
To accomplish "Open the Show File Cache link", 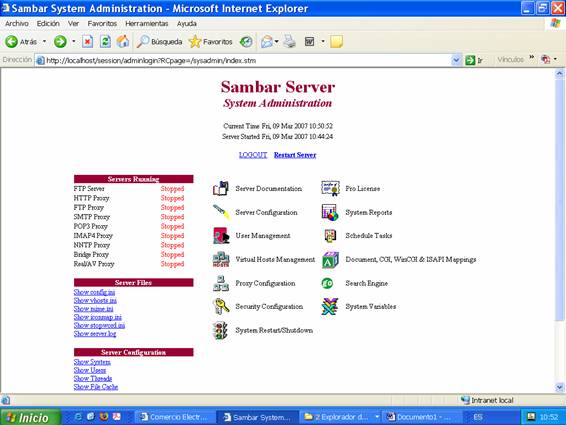I will [x=96, y=387].
